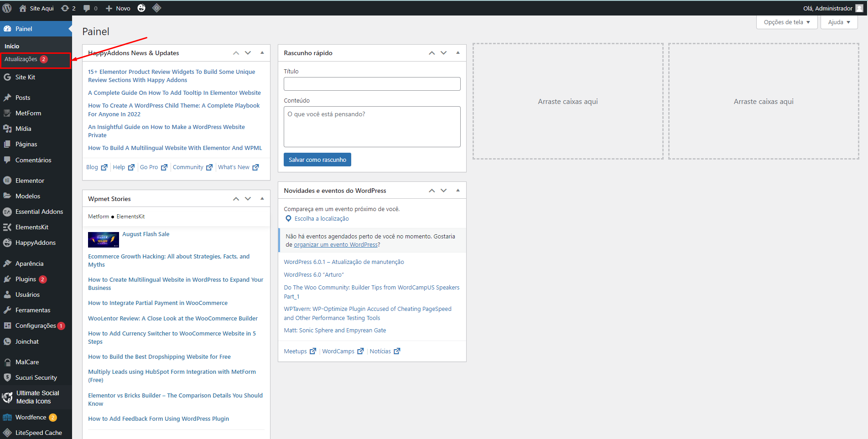The width and height of the screenshot is (868, 439).
Task: Collapse Novidades e eventos do WordPress widget
Action: [458, 191]
